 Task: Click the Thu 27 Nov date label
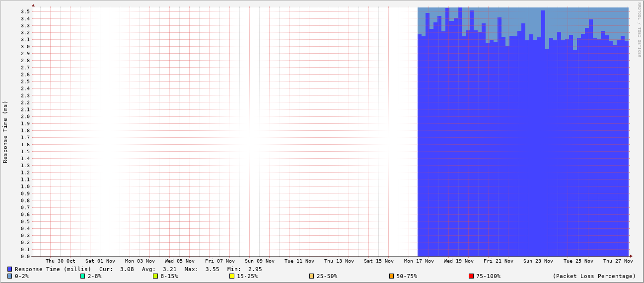coord(618,261)
